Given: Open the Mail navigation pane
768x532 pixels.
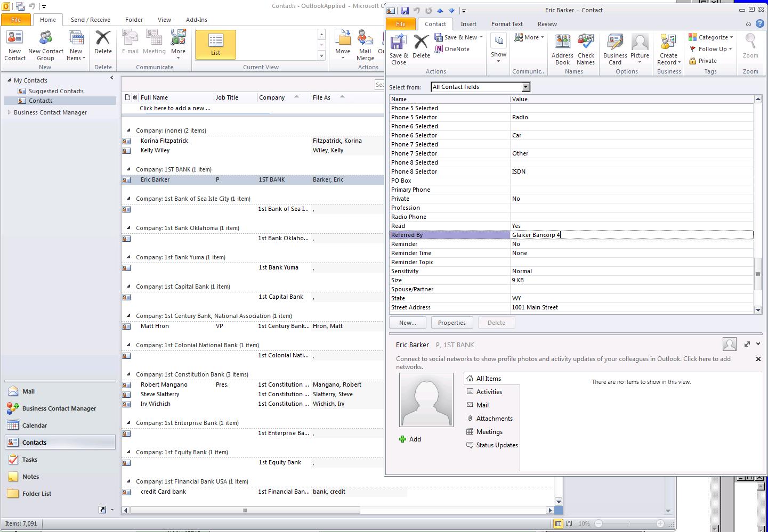Looking at the screenshot, I should [60, 391].
